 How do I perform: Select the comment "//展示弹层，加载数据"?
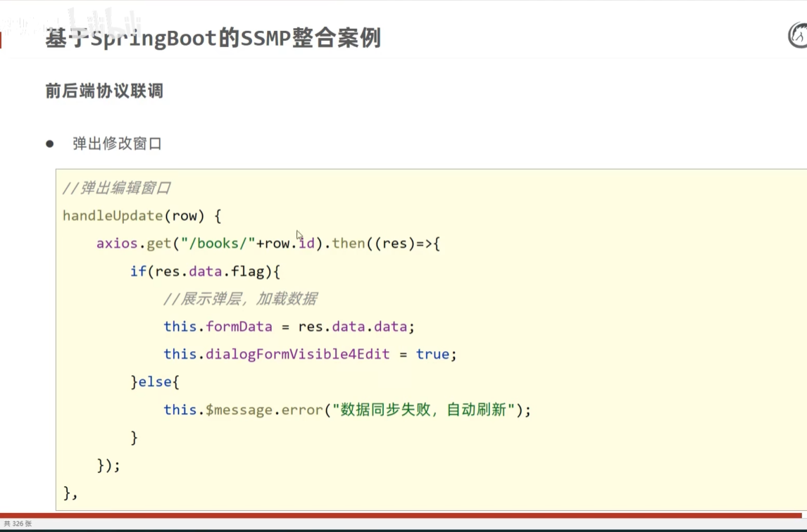(240, 299)
